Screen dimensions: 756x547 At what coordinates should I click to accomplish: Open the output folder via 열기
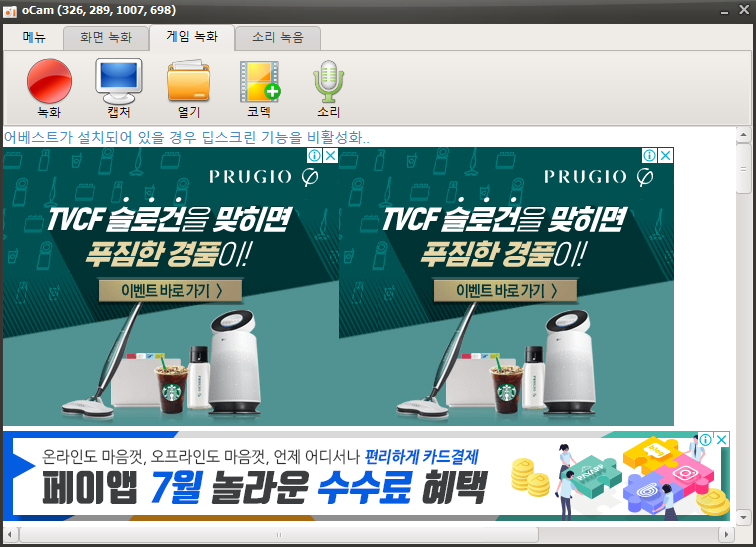(x=189, y=88)
